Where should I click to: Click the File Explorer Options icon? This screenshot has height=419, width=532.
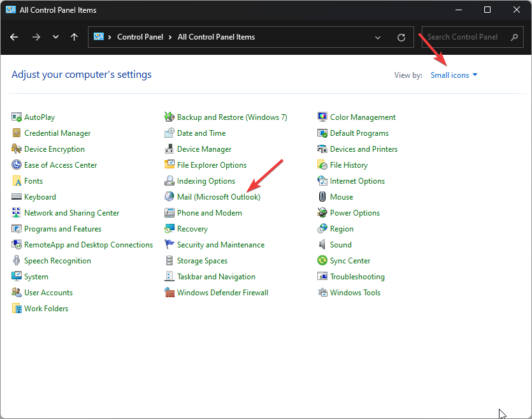pyautogui.click(x=169, y=165)
